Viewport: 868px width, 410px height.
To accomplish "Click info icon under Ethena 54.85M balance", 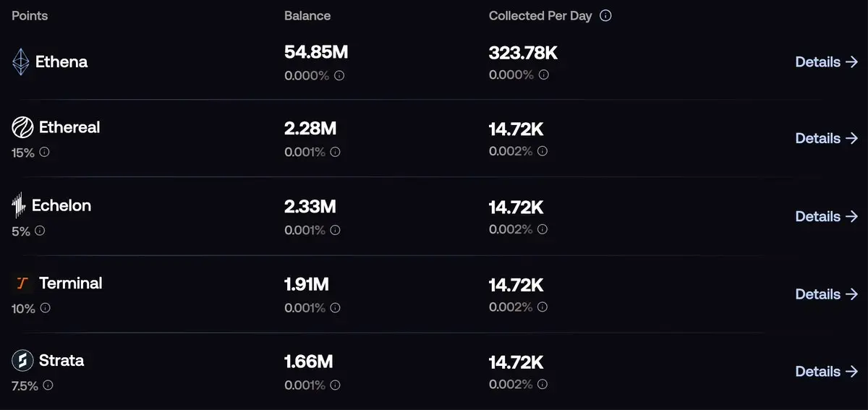I will pyautogui.click(x=339, y=75).
